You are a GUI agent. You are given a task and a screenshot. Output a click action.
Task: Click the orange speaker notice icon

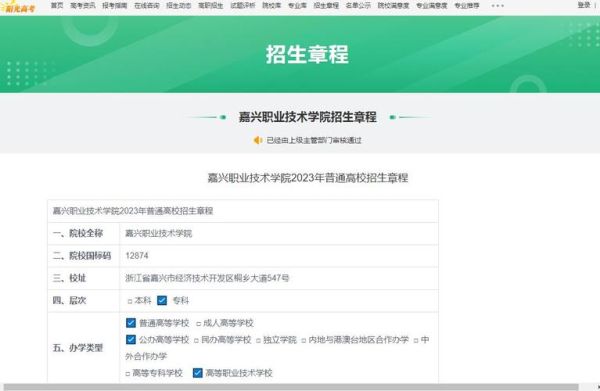pos(258,140)
